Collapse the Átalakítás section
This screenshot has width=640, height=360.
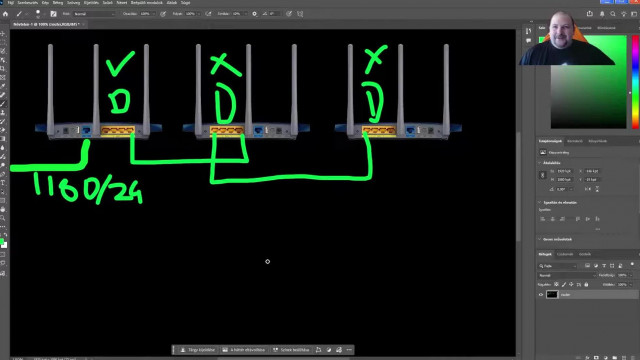coord(540,163)
